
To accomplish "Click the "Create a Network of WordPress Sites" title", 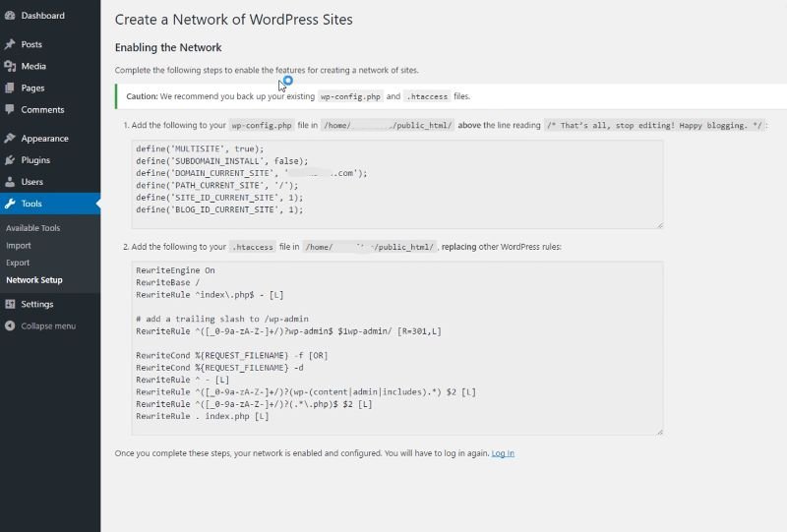I will click(233, 20).
